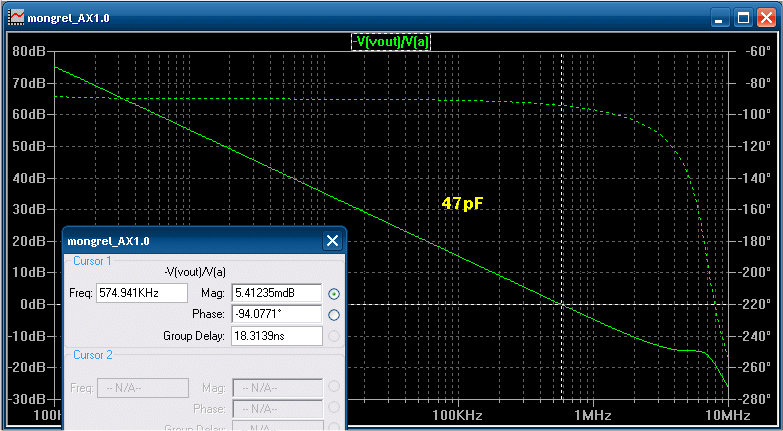Click the Cursor 2 group heading
The height and width of the screenshot is (431, 783).
(93, 355)
